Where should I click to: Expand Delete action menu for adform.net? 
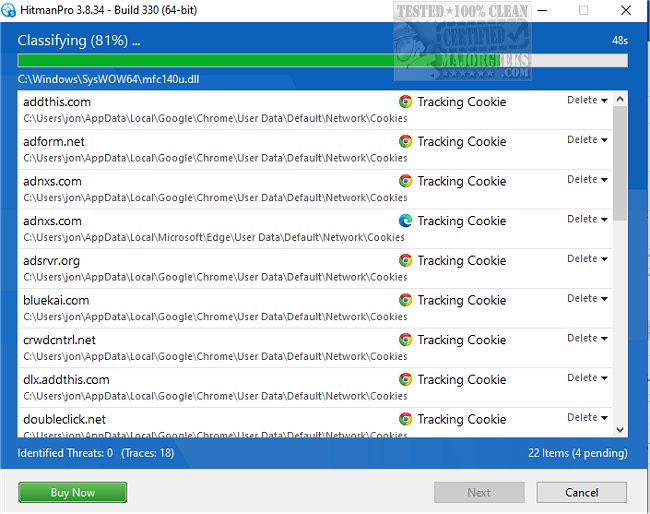(587, 140)
